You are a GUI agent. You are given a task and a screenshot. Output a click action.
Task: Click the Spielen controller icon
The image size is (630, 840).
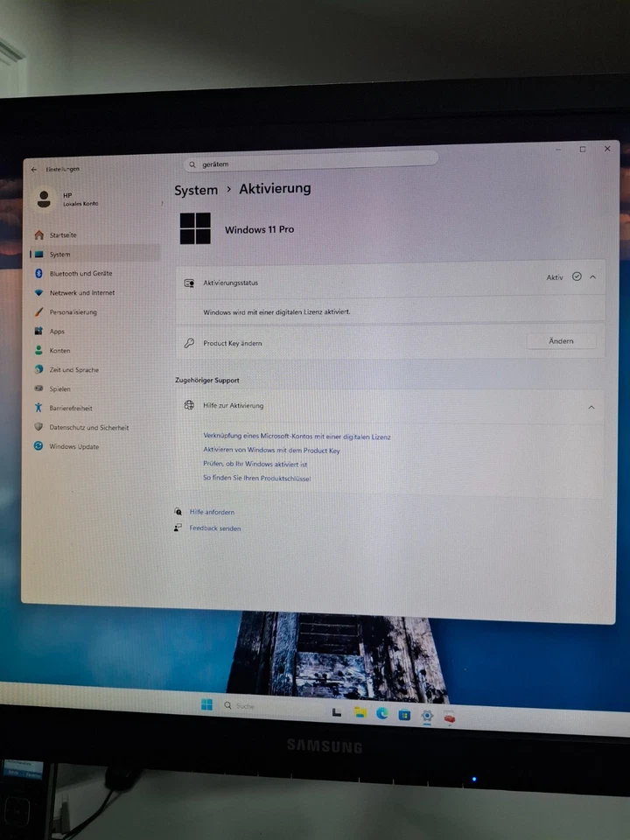[x=38, y=388]
